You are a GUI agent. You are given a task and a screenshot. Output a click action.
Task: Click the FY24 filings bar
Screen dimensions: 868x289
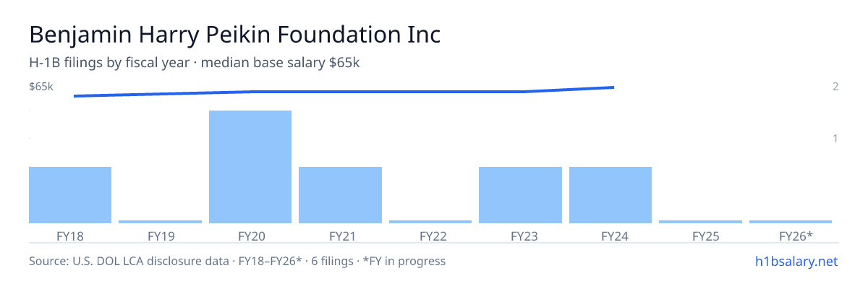coord(610,195)
